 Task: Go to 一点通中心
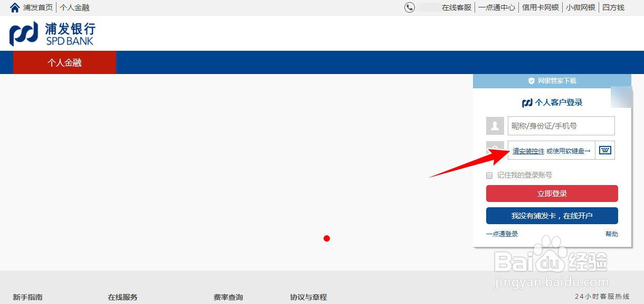pyautogui.click(x=497, y=7)
